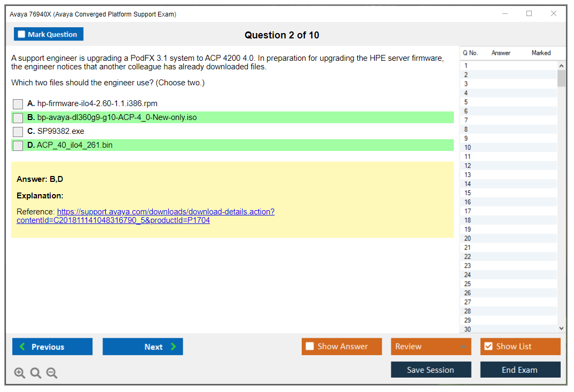The width and height of the screenshot is (574, 392).
Task: Jump to question 10 in list
Action: (x=468, y=148)
